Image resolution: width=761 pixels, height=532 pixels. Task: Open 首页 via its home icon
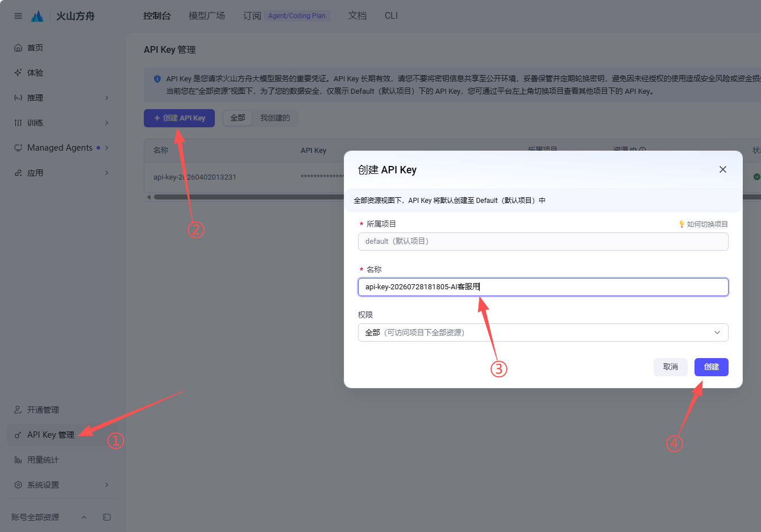pos(18,48)
